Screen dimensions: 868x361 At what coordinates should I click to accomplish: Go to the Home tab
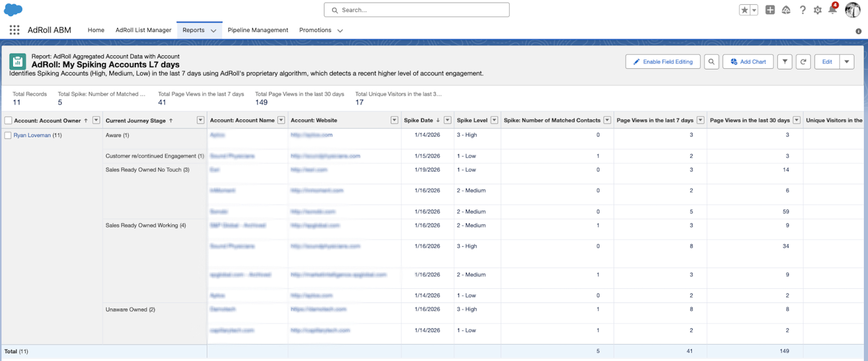96,30
